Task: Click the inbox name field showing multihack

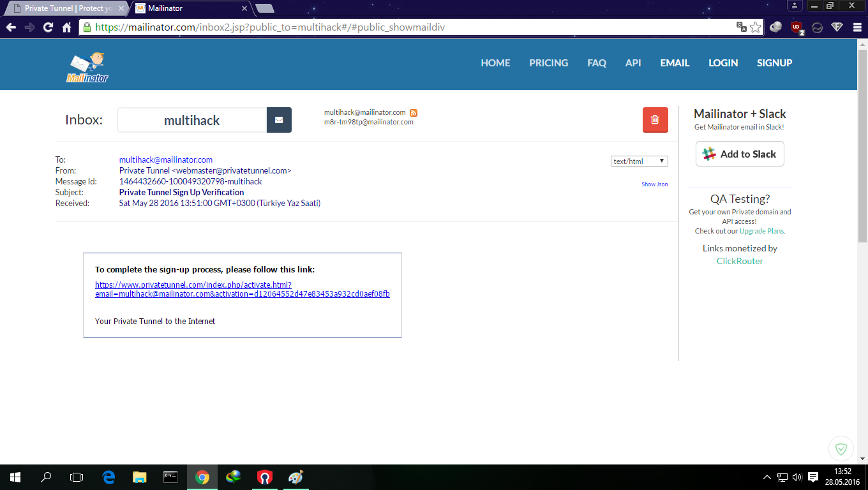Action: [x=191, y=120]
